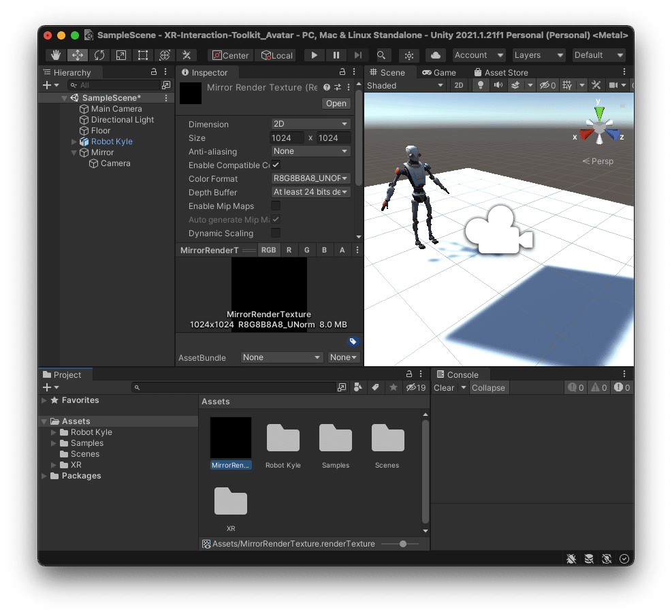672x616 pixels.
Task: Open the Default layout dropdown
Action: (x=598, y=55)
